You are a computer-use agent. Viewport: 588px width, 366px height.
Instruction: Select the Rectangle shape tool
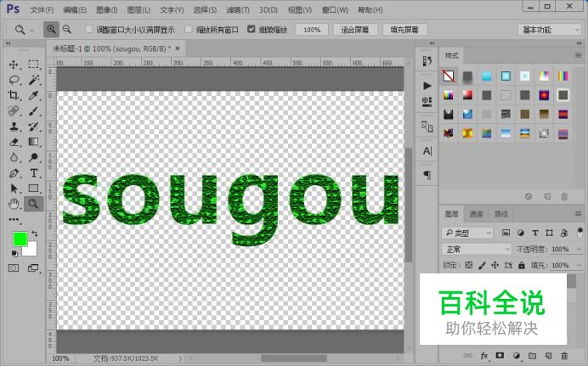point(33,189)
